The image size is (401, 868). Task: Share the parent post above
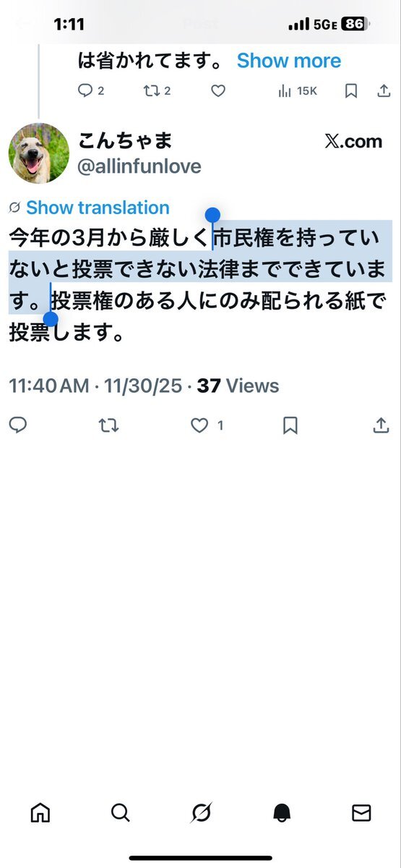pos(384,91)
